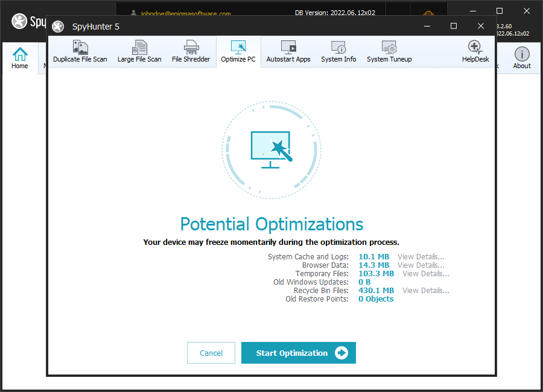The width and height of the screenshot is (543, 392).
Task: Click the SpyHunter 5 logo in title bar
Action: tap(58, 27)
